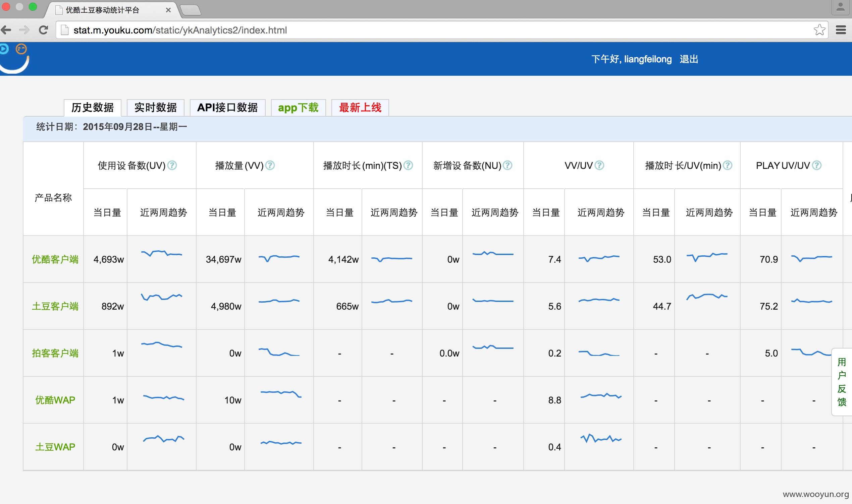Switch to the 历史数据 tab
The height and width of the screenshot is (504, 852).
[93, 108]
